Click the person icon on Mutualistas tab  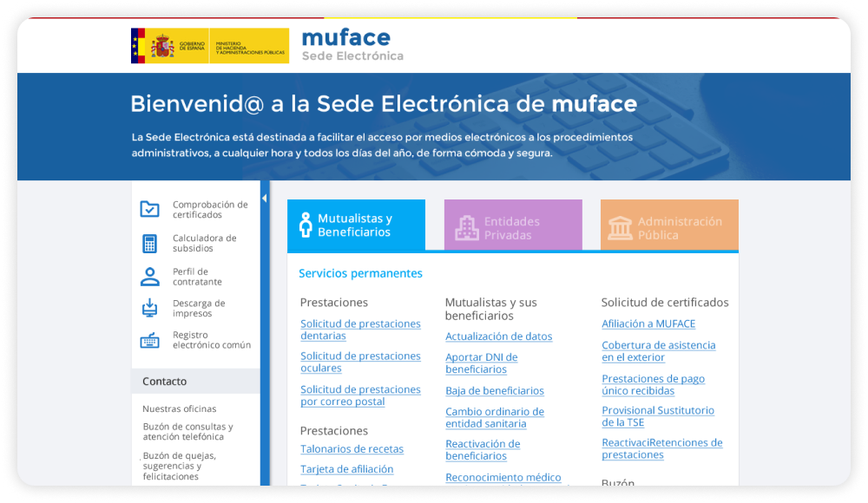[306, 225]
